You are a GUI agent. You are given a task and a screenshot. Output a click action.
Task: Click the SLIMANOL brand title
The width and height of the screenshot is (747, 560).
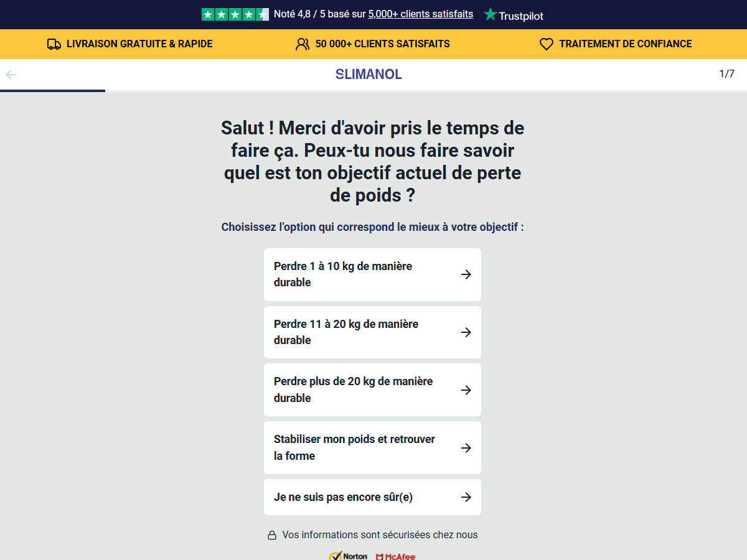(x=369, y=75)
